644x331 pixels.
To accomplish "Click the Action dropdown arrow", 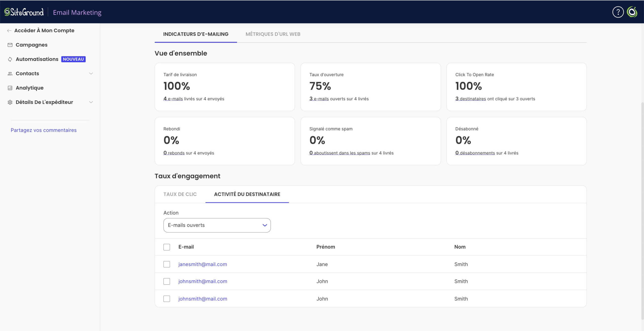I will 265,225.
